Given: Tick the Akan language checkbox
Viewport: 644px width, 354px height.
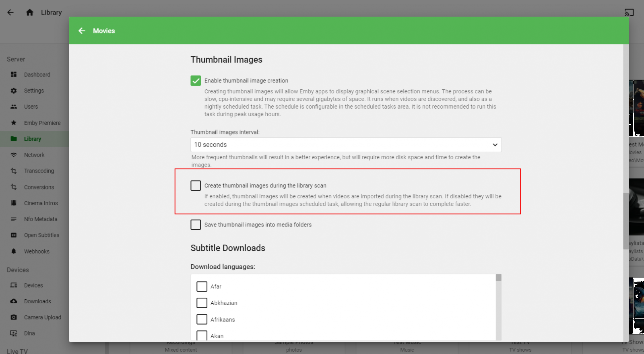Looking at the screenshot, I should click(202, 335).
